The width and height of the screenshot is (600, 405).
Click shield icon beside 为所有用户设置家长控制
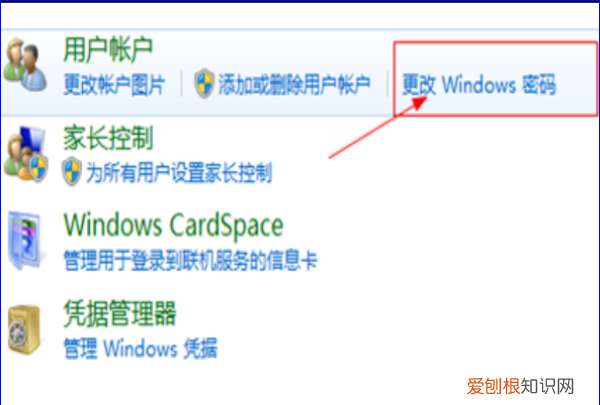(72, 171)
